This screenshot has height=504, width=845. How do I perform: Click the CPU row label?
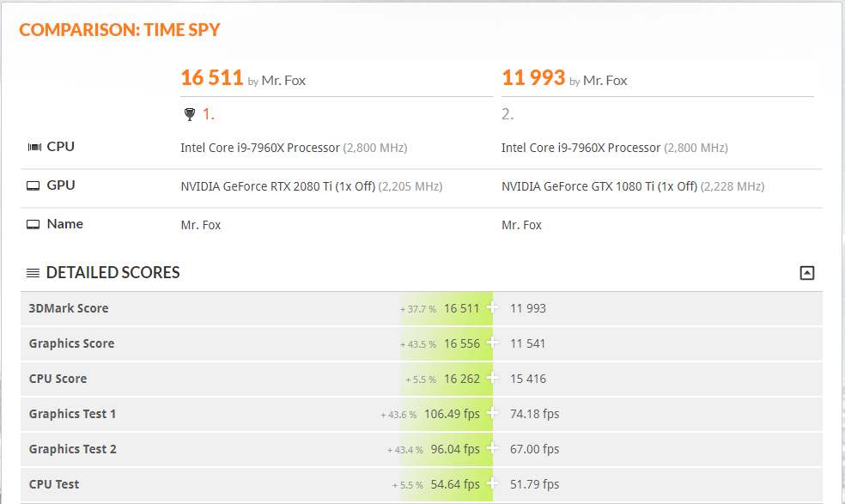[60, 147]
